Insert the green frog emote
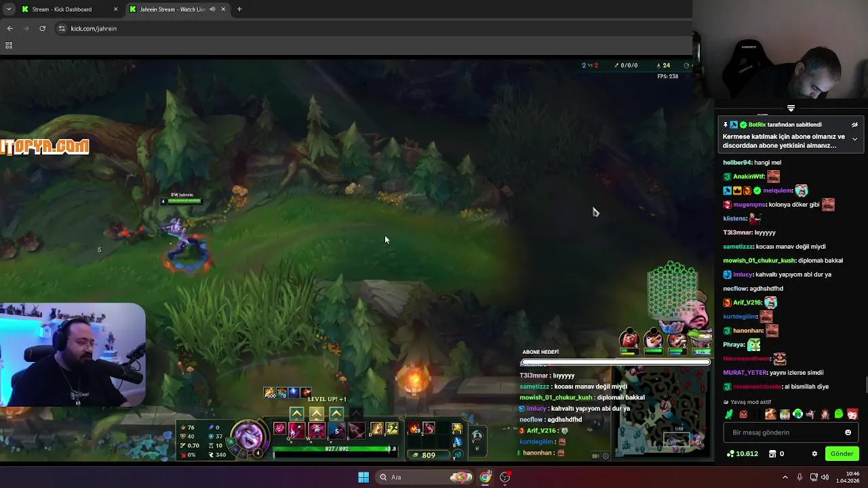868x488 pixels. pos(839,414)
